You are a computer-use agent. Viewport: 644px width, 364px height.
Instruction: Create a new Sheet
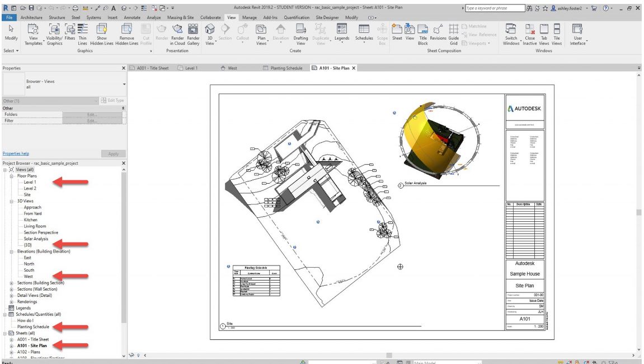[x=397, y=32]
